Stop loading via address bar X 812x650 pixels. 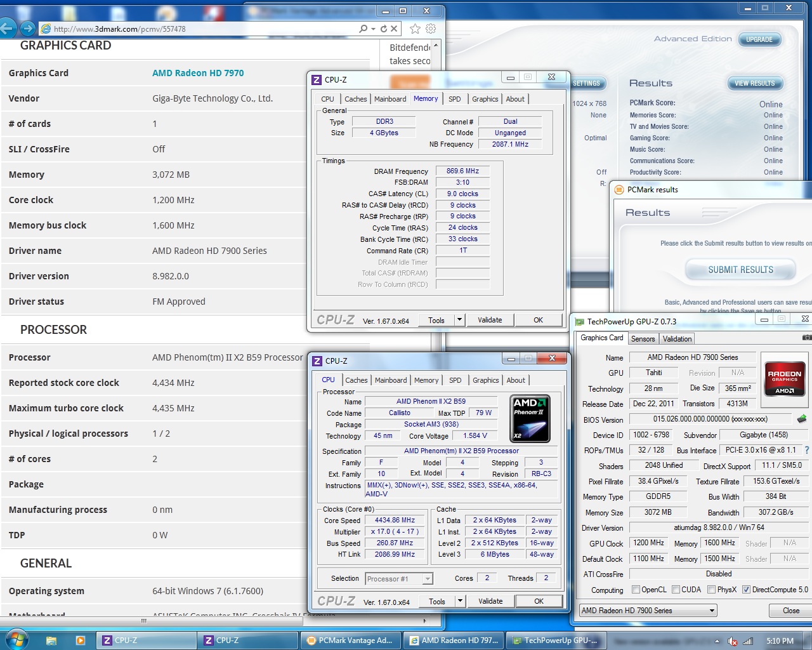click(394, 29)
